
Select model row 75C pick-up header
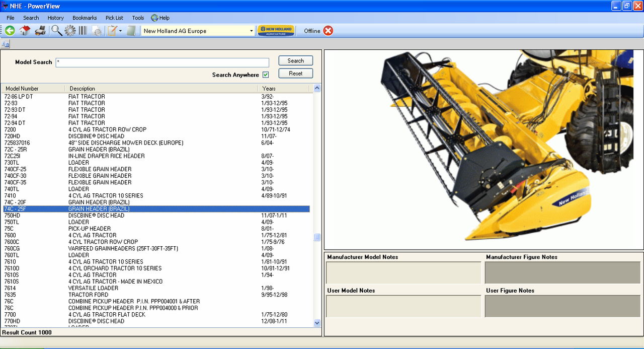[155, 229]
